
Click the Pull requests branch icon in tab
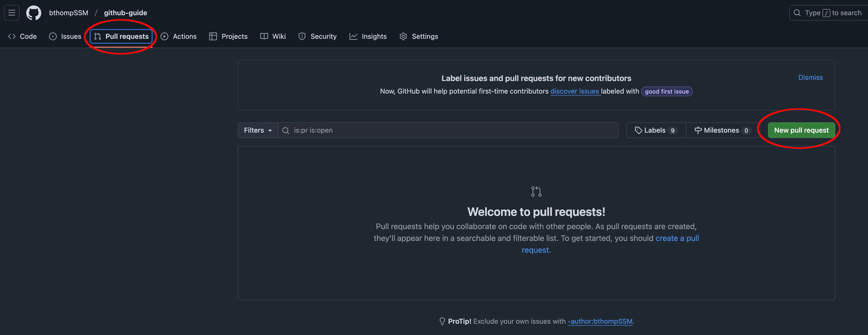[x=98, y=36]
